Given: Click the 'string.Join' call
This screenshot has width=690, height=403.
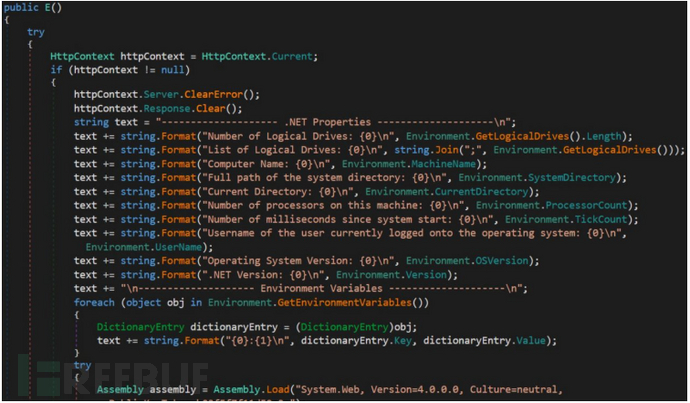Looking at the screenshot, I should coord(426,150).
